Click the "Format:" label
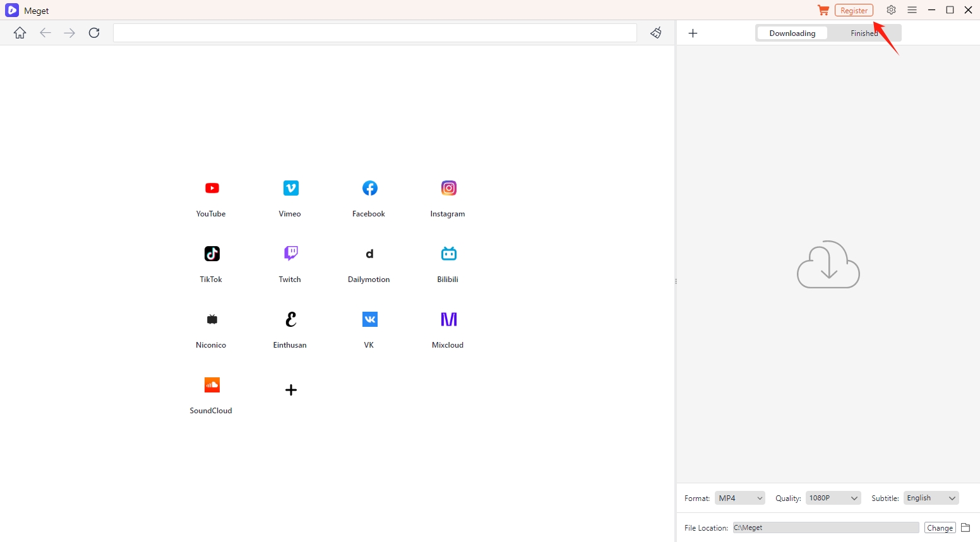The height and width of the screenshot is (542, 980). click(697, 498)
